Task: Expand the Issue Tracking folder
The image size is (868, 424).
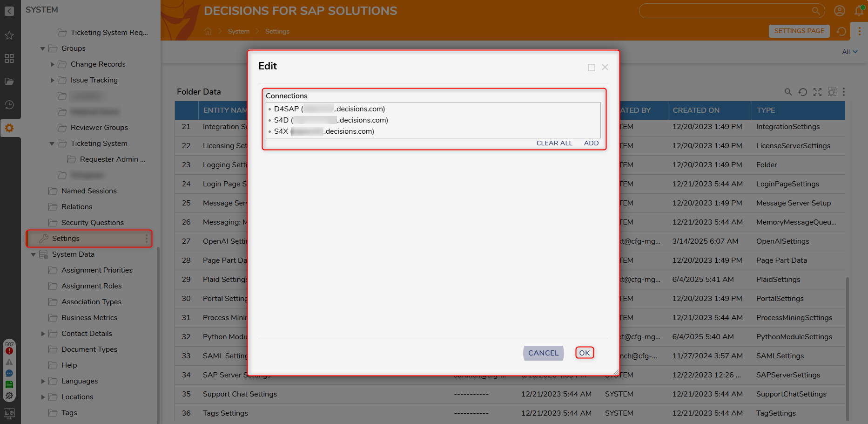Action: click(x=52, y=80)
